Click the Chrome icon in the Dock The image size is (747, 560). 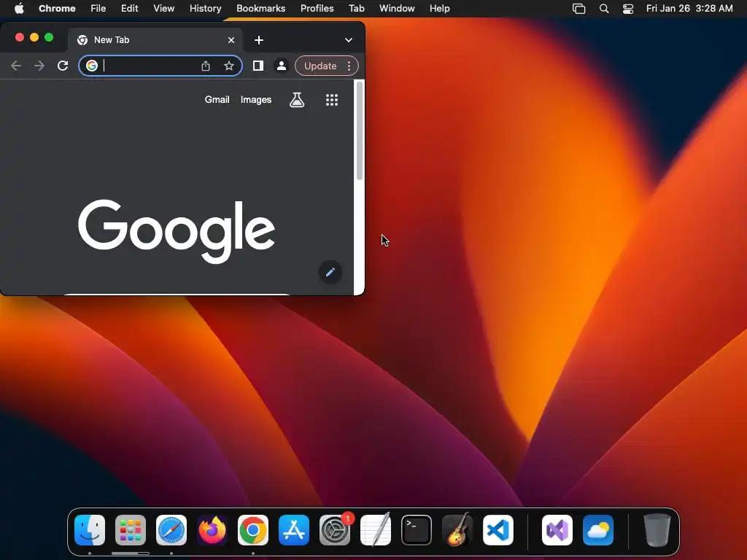coord(253,530)
